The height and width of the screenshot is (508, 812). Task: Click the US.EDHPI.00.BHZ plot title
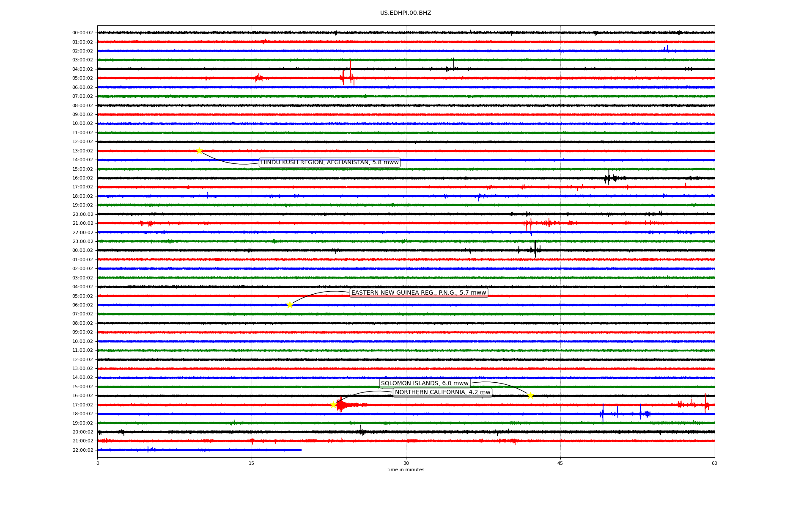(406, 13)
